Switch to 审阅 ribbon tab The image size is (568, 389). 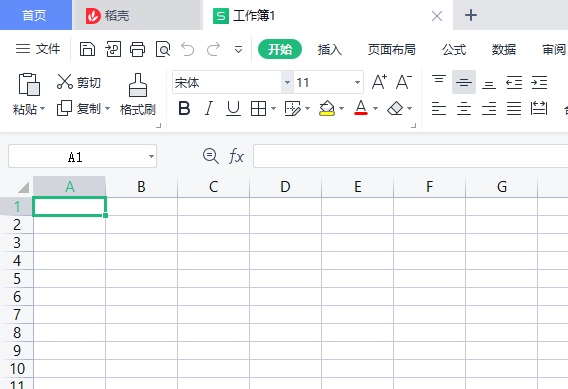[x=554, y=49]
